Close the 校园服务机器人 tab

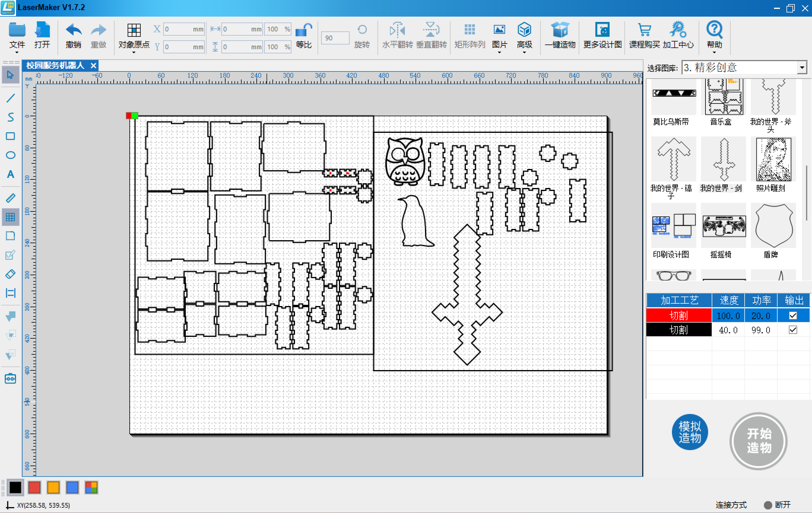coord(93,65)
